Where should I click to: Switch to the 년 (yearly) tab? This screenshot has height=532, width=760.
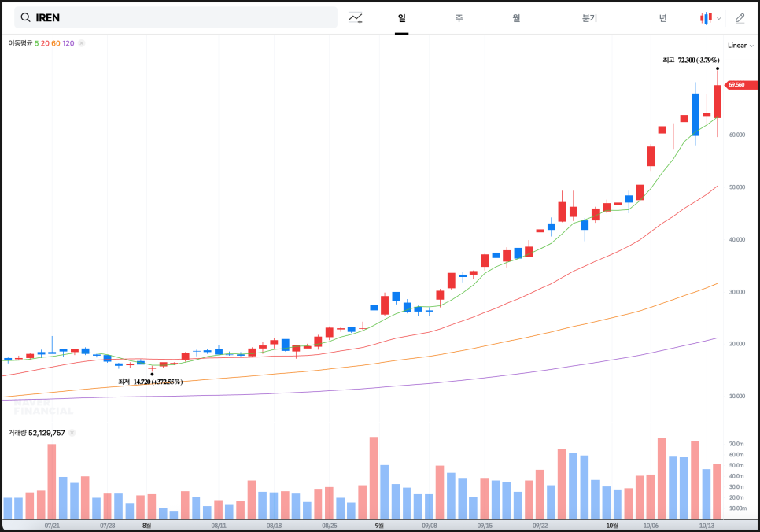coord(663,17)
